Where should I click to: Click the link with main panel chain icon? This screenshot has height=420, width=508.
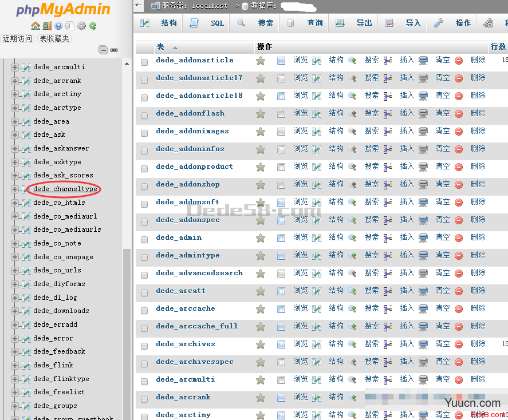point(114,50)
